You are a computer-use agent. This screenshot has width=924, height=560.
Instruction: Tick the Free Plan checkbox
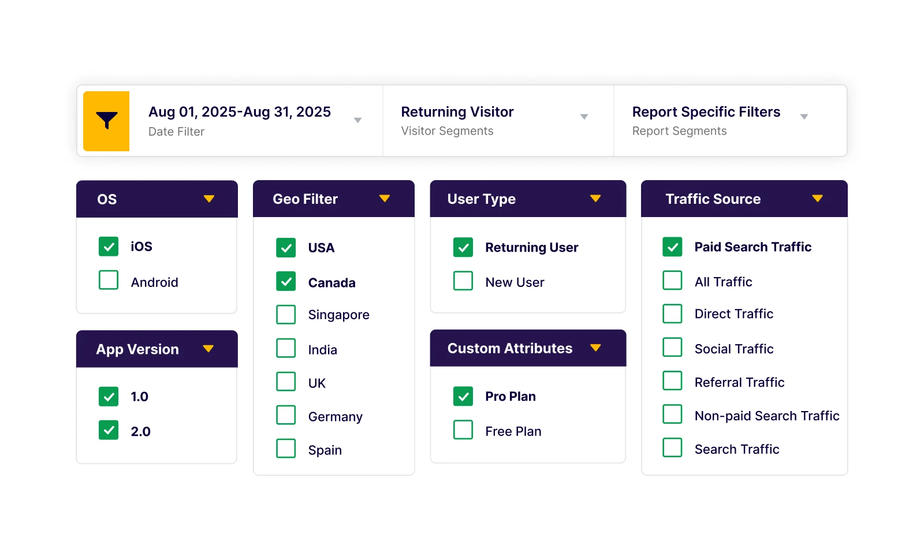(463, 430)
